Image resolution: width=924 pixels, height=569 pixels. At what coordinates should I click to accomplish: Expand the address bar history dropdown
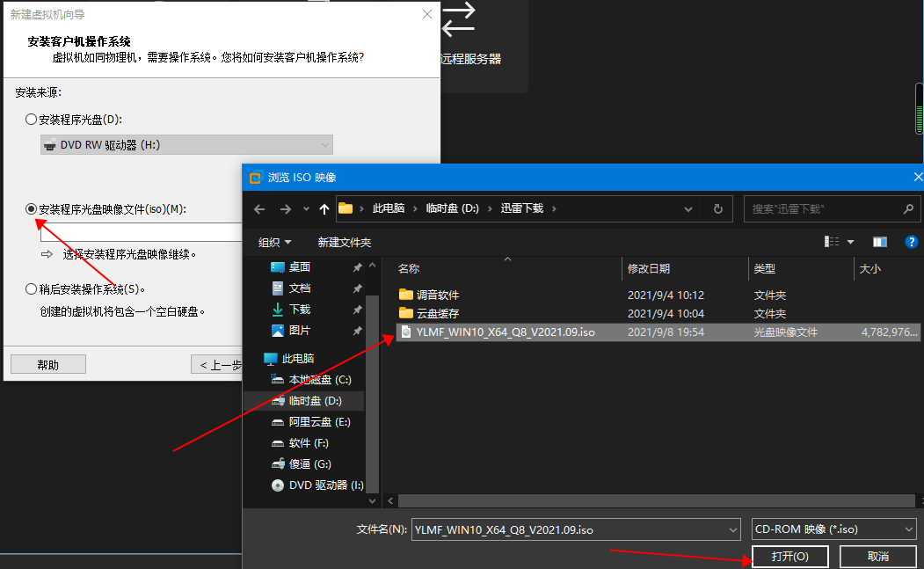[688, 208]
